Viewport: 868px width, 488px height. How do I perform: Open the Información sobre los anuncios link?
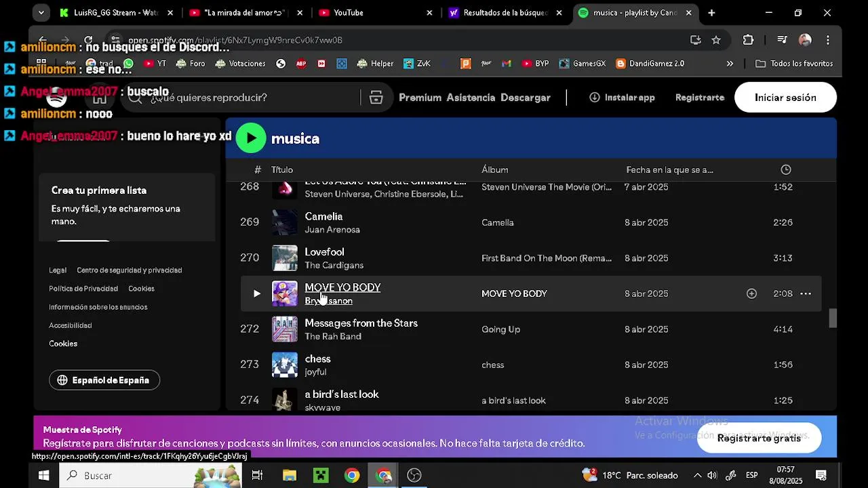click(98, 307)
